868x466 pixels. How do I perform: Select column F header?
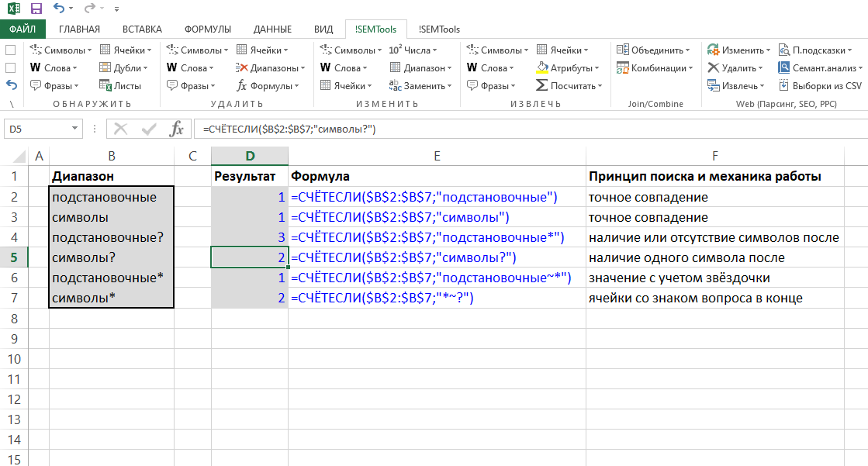(714, 156)
